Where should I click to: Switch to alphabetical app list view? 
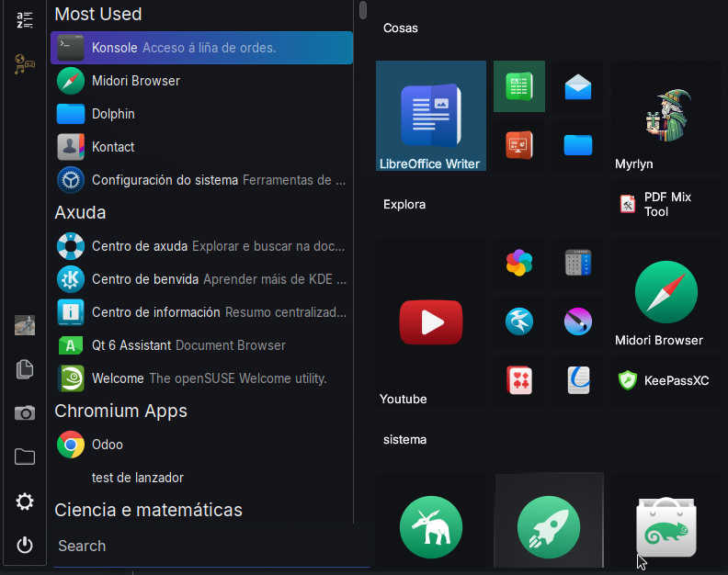click(x=25, y=20)
